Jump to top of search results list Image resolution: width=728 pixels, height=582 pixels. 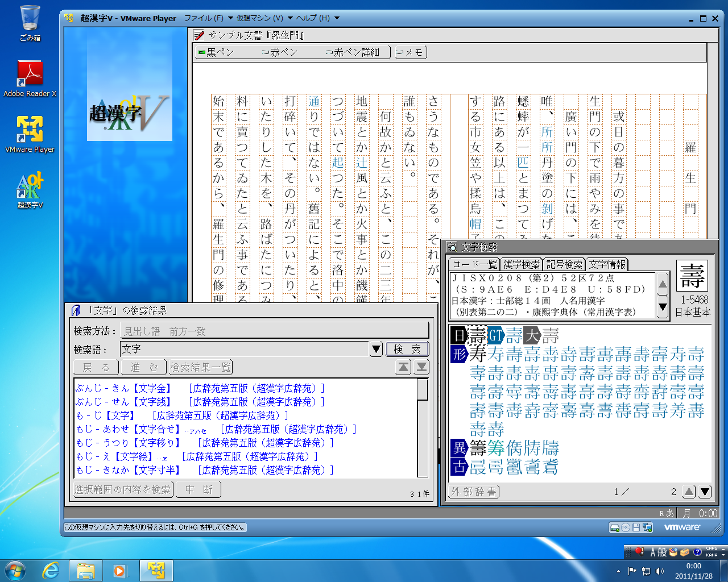click(403, 367)
